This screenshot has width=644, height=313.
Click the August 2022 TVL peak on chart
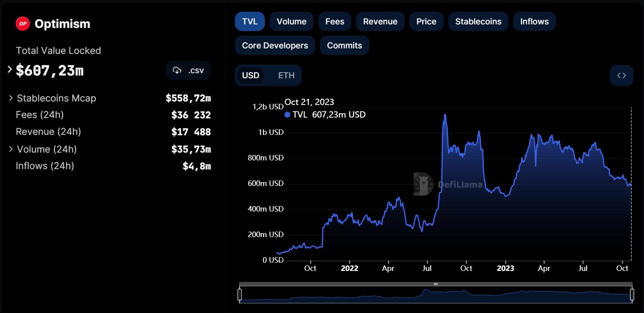[x=445, y=115]
